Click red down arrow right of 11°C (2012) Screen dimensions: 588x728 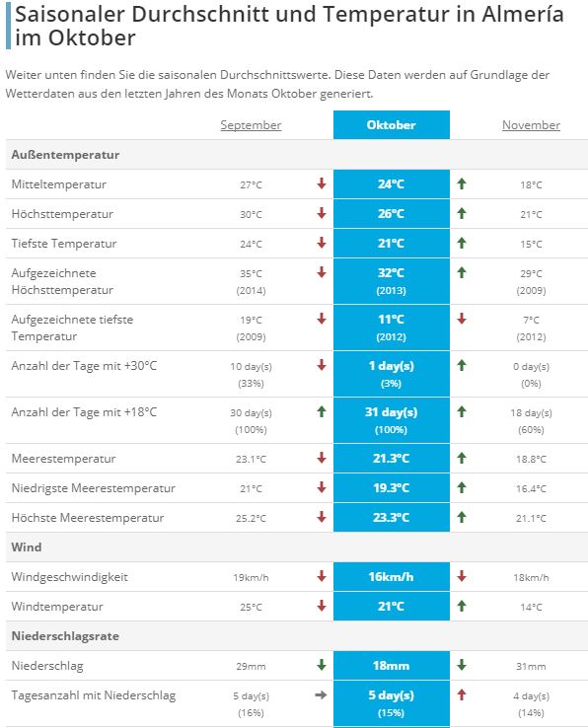tap(461, 319)
